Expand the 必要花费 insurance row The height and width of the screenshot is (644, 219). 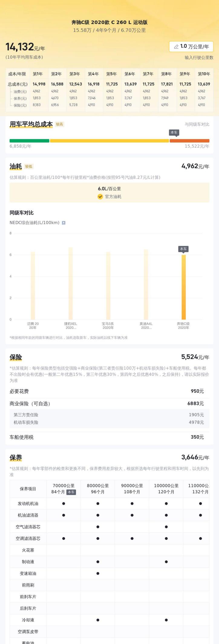(109, 391)
